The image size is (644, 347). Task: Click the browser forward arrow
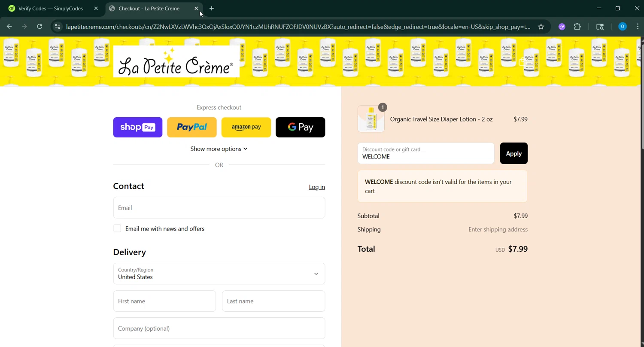tap(24, 27)
